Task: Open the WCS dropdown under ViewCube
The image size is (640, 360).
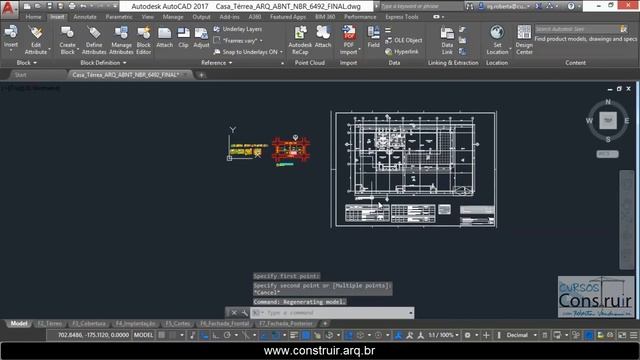Action: pyautogui.click(x=607, y=154)
